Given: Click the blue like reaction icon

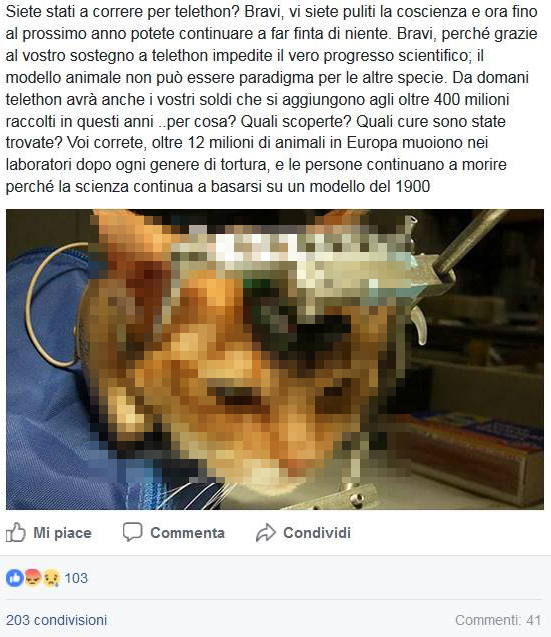Looking at the screenshot, I should [15, 577].
